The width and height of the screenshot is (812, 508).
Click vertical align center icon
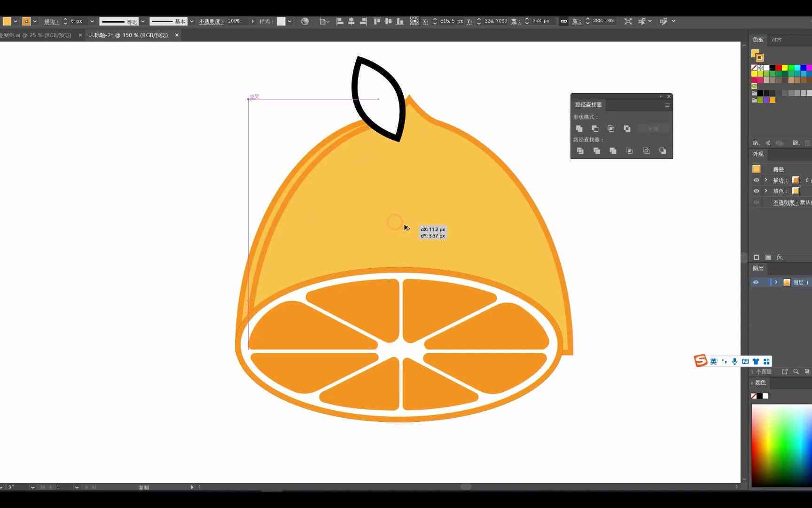(x=388, y=21)
